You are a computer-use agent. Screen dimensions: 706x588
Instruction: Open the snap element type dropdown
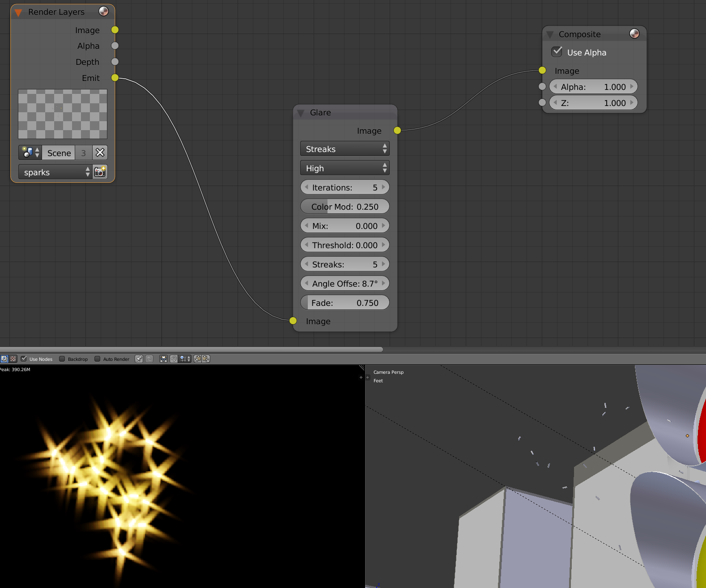tap(185, 359)
